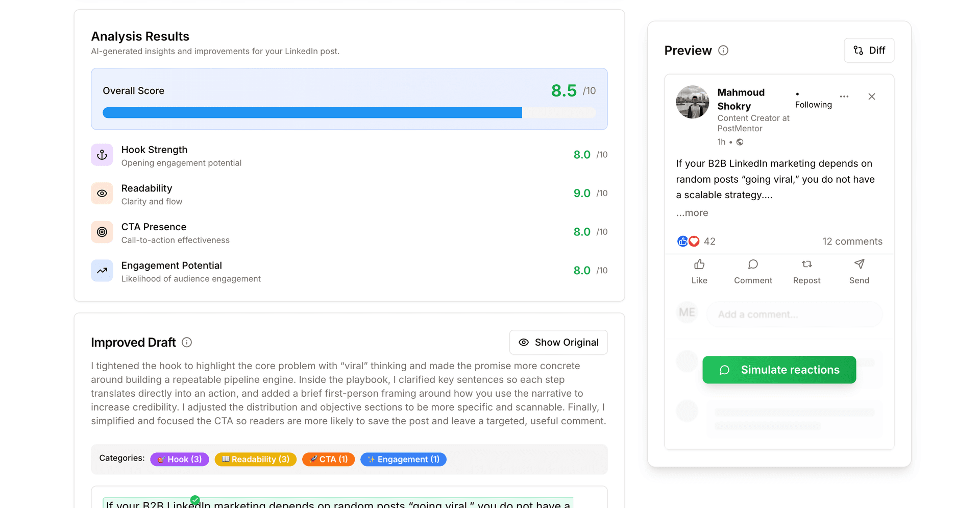Viewport: 980px width, 508px height.
Task: Click the Overall Score progress bar
Action: point(349,113)
